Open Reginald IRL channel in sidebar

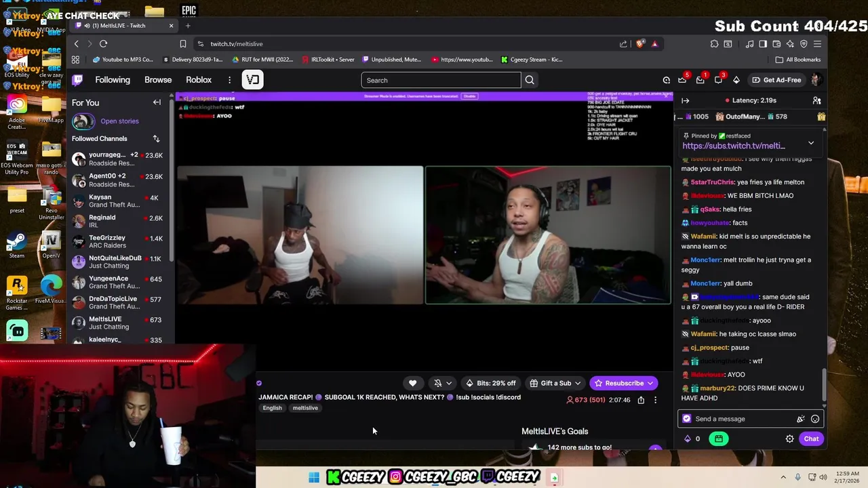pyautogui.click(x=119, y=221)
